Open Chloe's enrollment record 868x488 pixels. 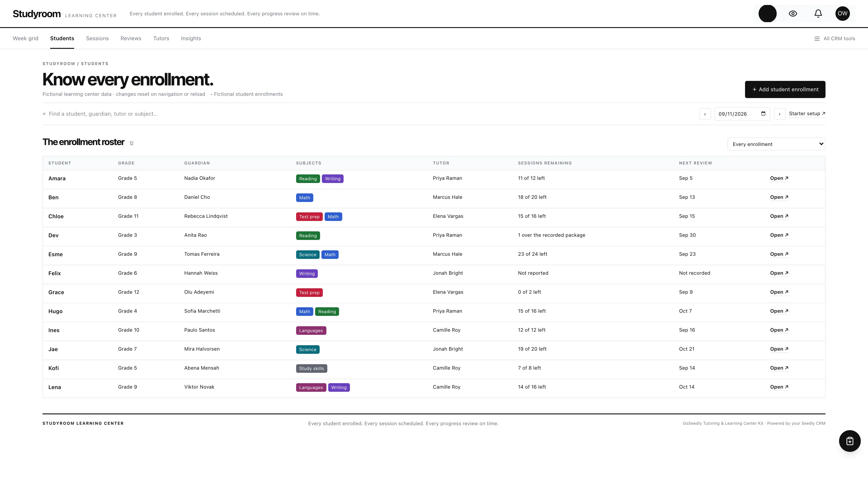(779, 216)
